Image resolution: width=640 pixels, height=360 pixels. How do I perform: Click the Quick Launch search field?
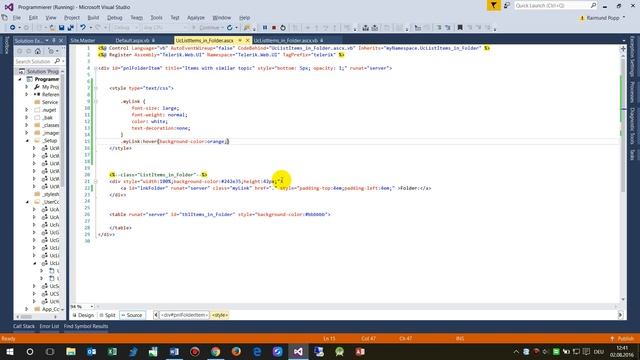551,5
